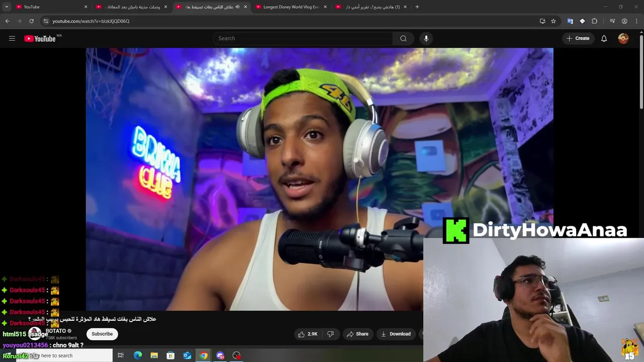Share the video
Image resolution: width=644 pixels, height=362 pixels.
357,334
